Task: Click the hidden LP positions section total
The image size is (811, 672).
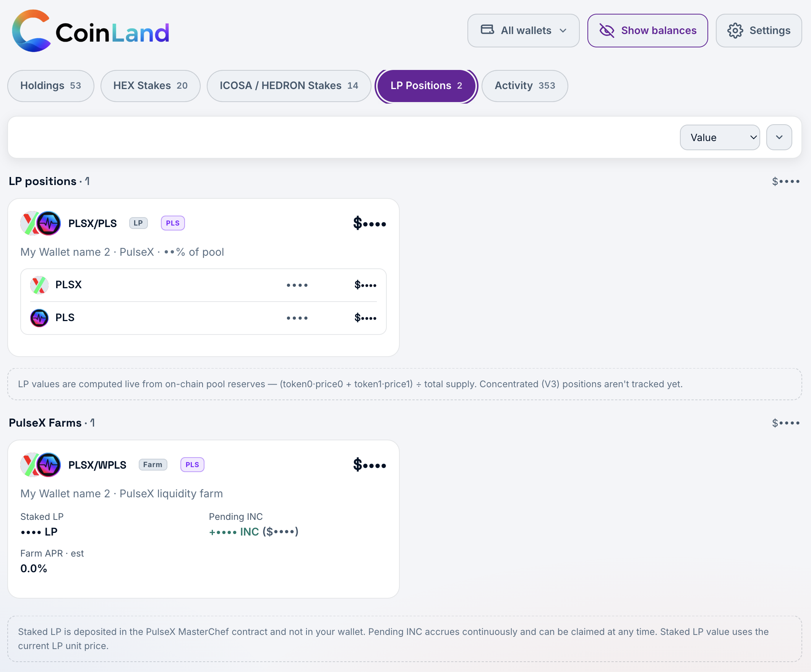Action: pos(785,181)
